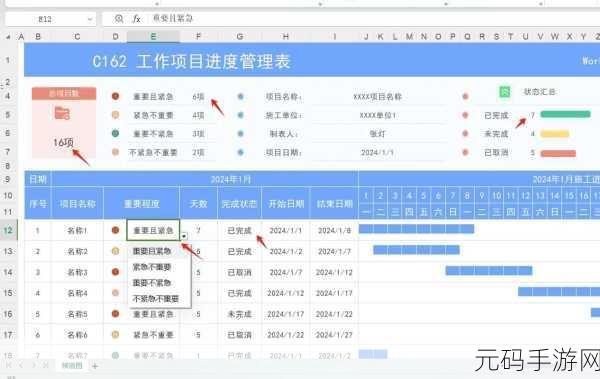Select column H header
This screenshot has height=379, width=600.
click(286, 36)
